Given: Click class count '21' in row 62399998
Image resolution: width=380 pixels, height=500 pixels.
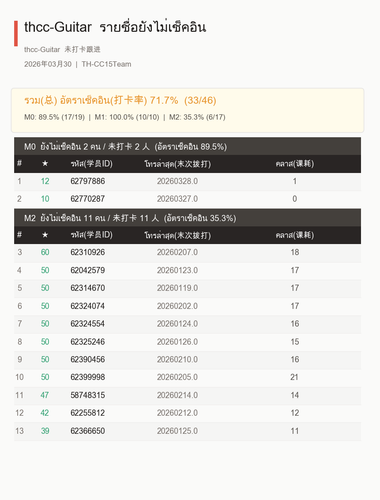Looking at the screenshot, I should point(294,377).
